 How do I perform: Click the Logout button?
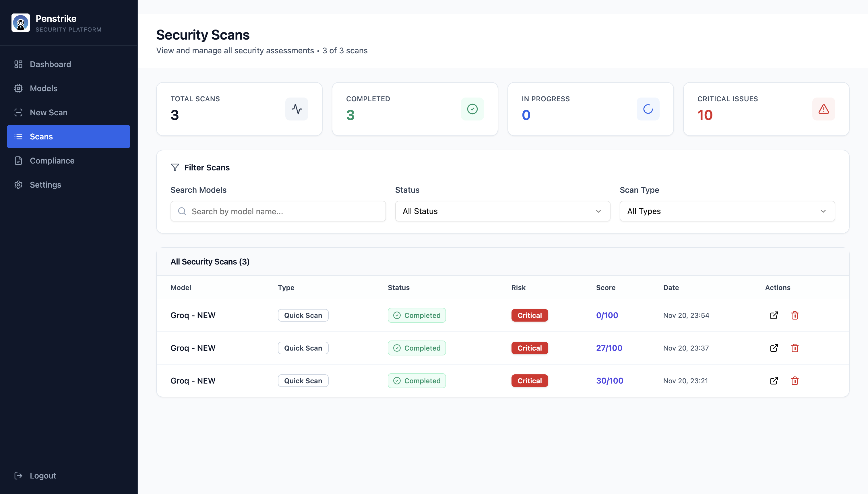(35, 475)
